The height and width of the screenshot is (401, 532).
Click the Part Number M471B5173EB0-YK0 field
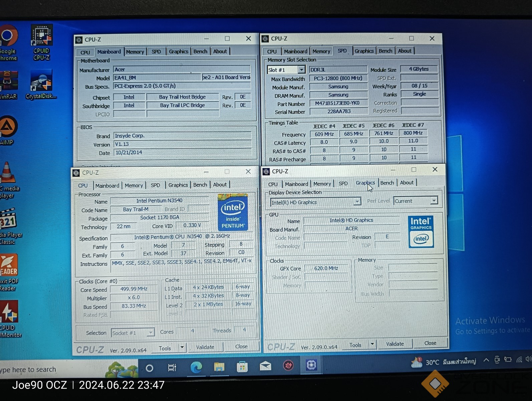tap(338, 103)
